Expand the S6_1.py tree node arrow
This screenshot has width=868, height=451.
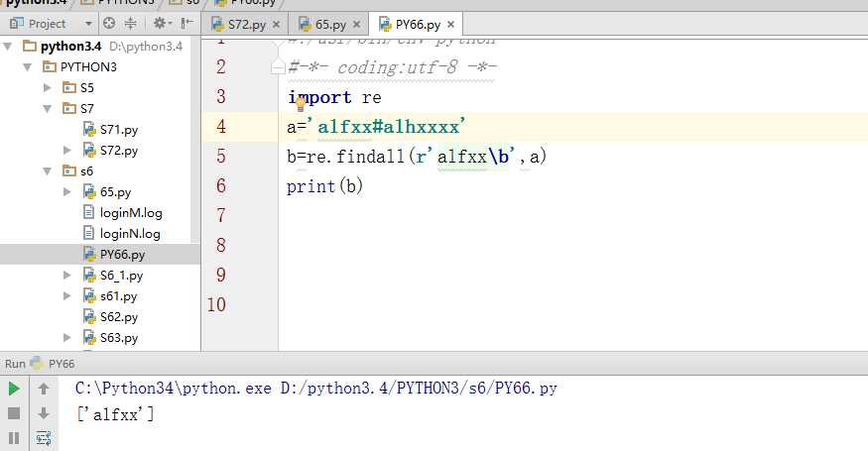tap(67, 275)
